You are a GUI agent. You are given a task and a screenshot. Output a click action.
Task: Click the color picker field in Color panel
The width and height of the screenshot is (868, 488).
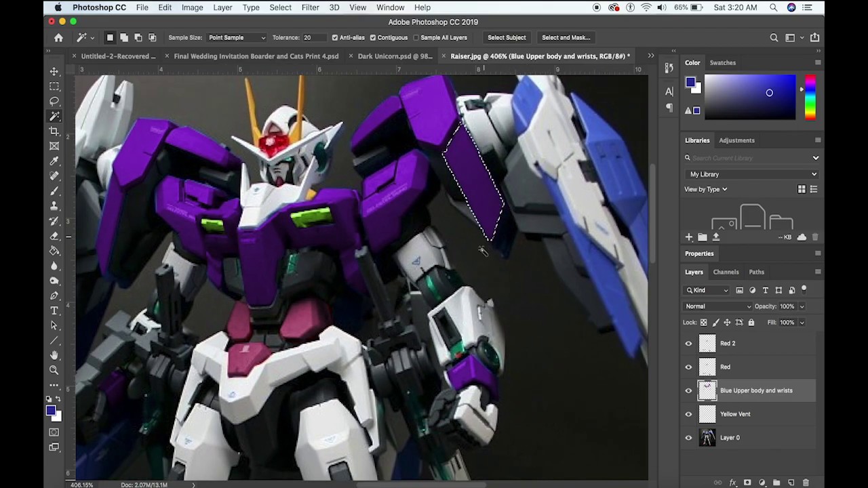[750, 98]
